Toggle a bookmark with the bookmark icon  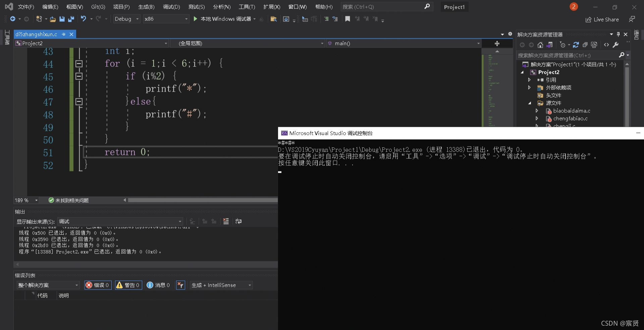pyautogui.click(x=347, y=19)
